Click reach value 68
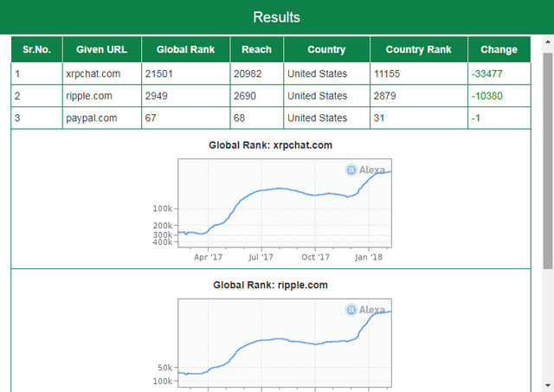The width and height of the screenshot is (554, 392). [239, 118]
